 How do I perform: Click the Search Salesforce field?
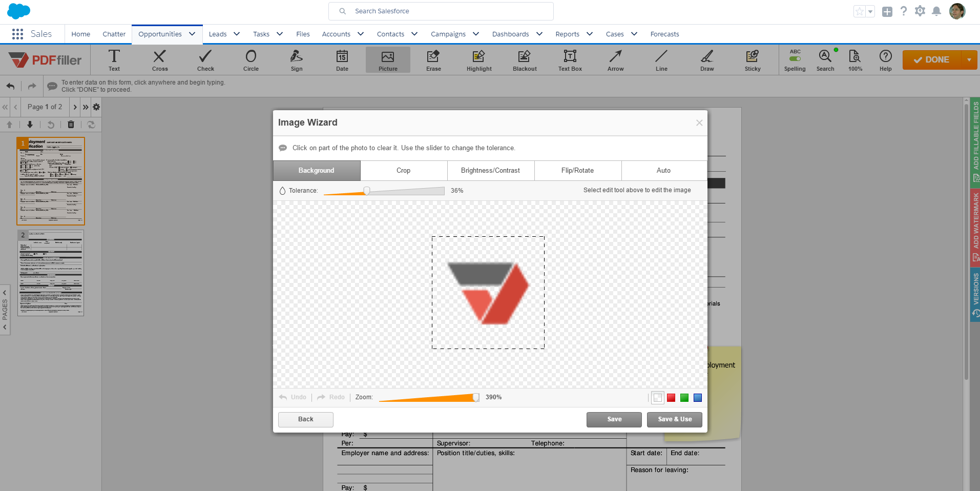pyautogui.click(x=441, y=11)
